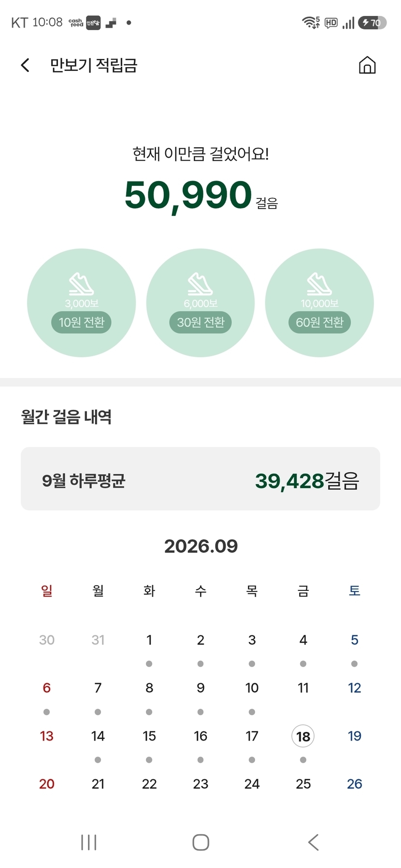Image resolution: width=401 pixels, height=868 pixels.
Task: Tap the 6,000보 shoe icon
Action: (x=200, y=284)
